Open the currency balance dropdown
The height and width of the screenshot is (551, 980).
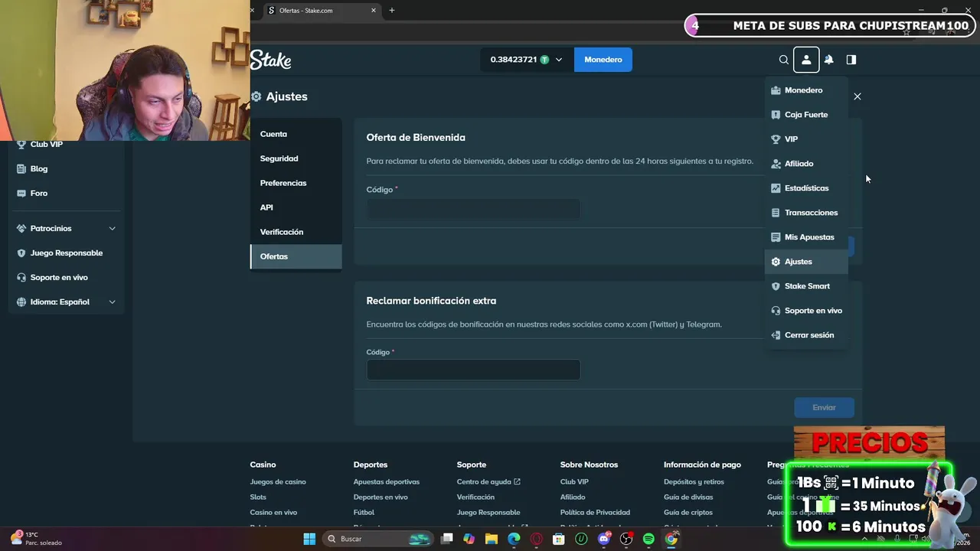coord(527,60)
